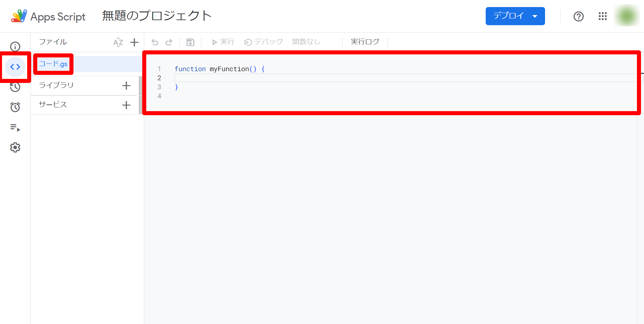
Task: View the 実行ログ execution log
Action: (365, 41)
